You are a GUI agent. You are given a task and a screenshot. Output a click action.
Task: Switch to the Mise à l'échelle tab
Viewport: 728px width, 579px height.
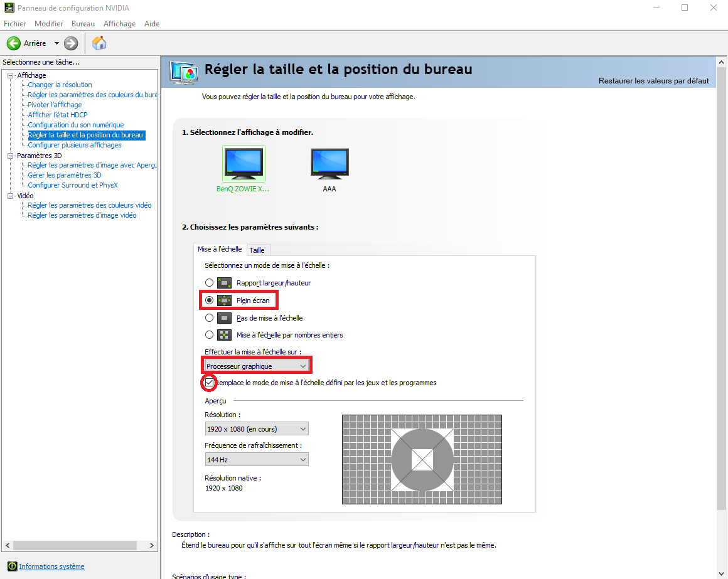pyautogui.click(x=220, y=249)
